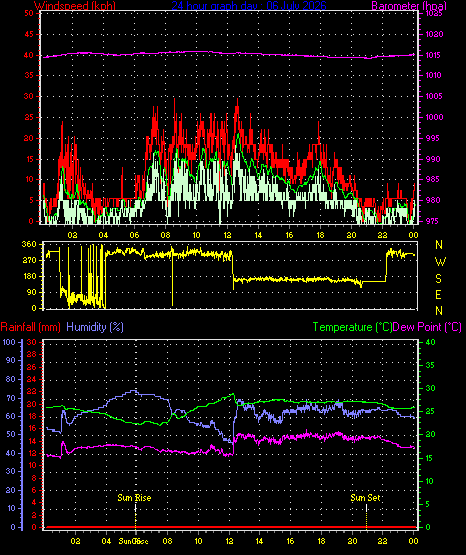This screenshot has height=555, width=466.
Task: Click hour 18 on the windspeed time axis
Action: tap(320, 235)
